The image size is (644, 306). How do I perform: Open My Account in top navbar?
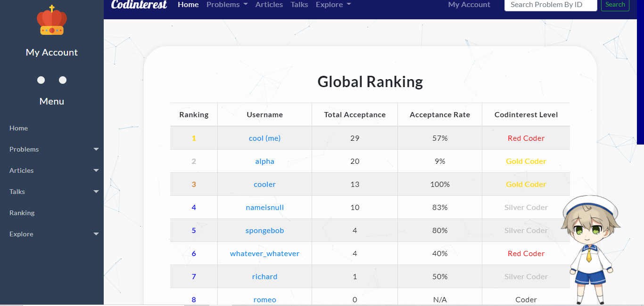tap(469, 5)
